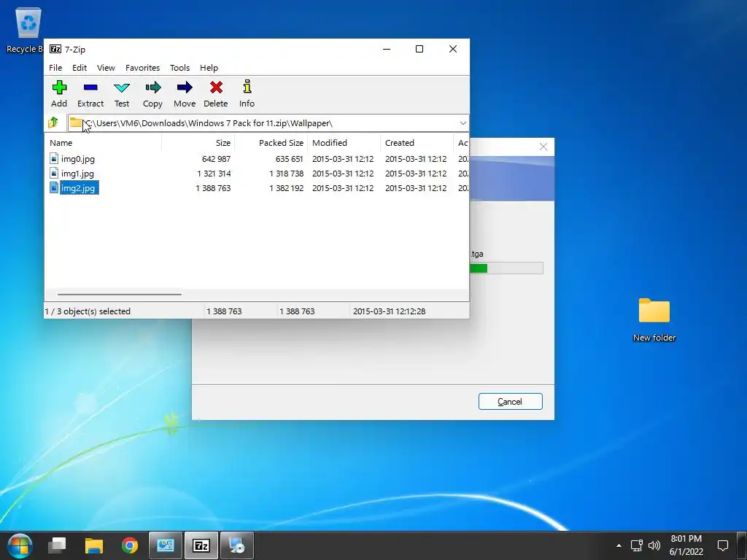This screenshot has width=747, height=560.
Task: Open the volume tray icon
Action: click(654, 545)
